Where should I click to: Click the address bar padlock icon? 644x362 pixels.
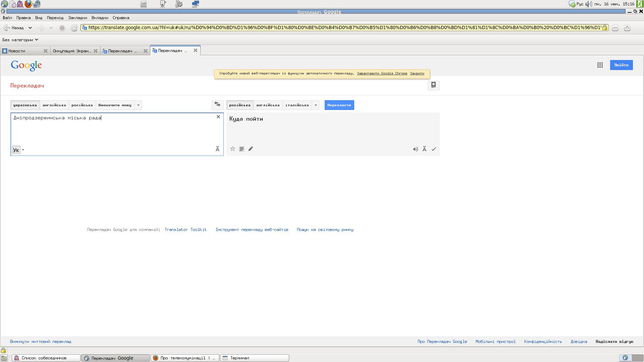point(605,28)
